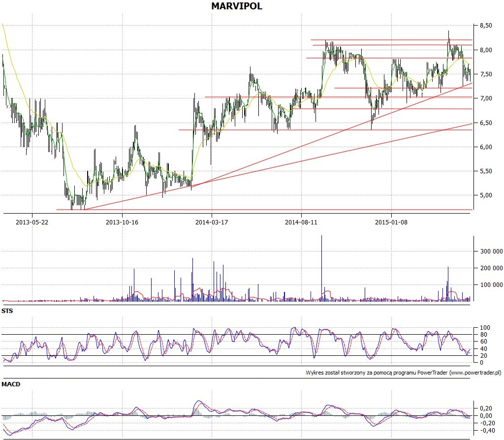Click the MARVIPOL chart title
Image resolution: width=504 pixels, height=440 pixels.
(x=237, y=6)
